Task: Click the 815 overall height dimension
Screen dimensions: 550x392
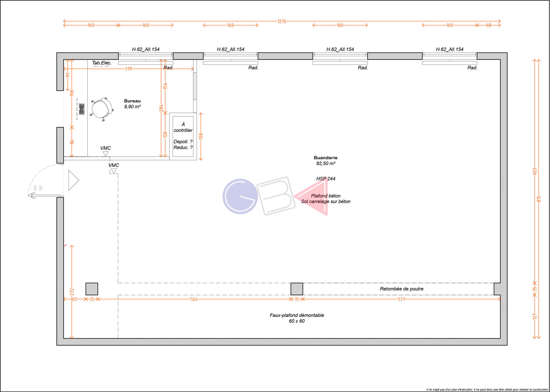Action: tap(539, 199)
